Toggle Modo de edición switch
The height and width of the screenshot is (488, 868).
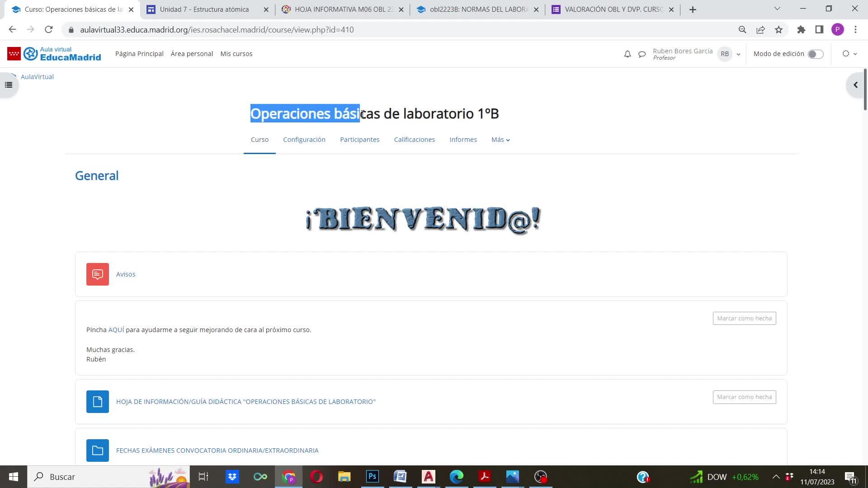816,54
